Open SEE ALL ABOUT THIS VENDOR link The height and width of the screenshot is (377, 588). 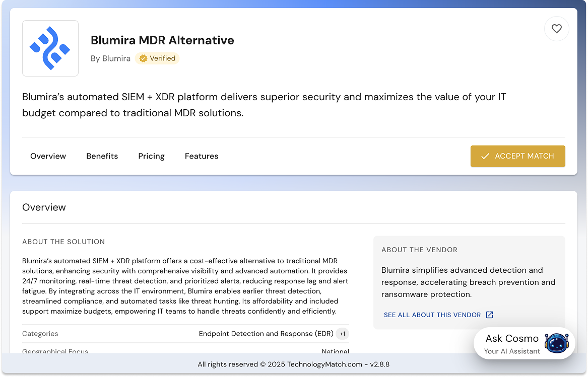coord(432,315)
